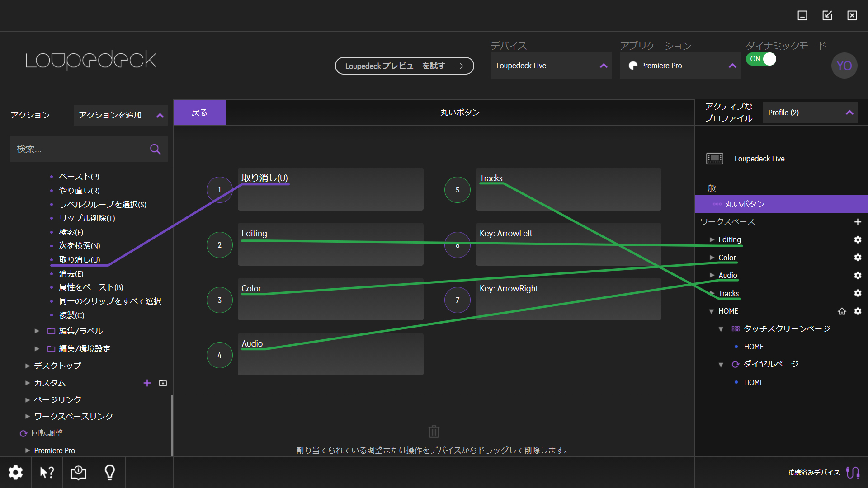
Task: Open application settings with the gear icon
Action: (x=15, y=472)
